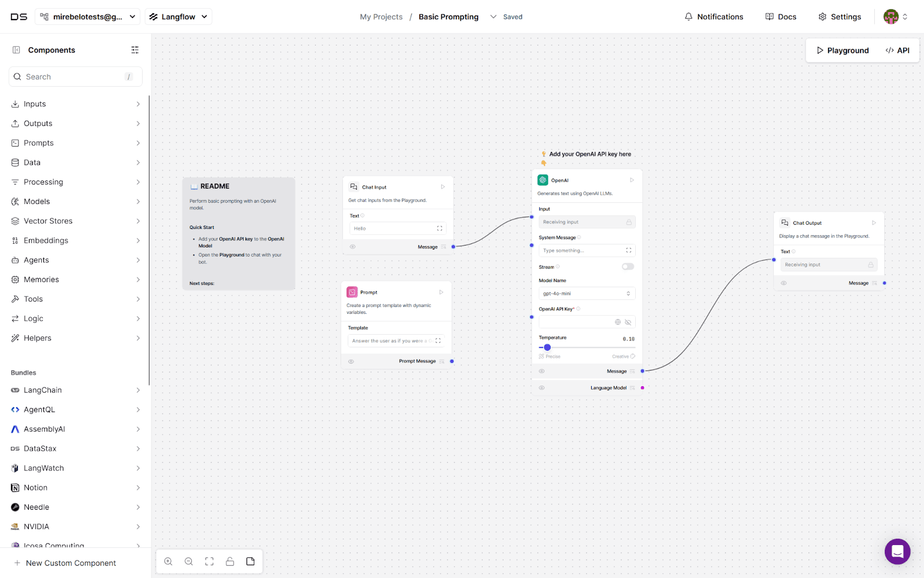Click the pink Prompt node icon
The image size is (924, 578).
pos(352,292)
